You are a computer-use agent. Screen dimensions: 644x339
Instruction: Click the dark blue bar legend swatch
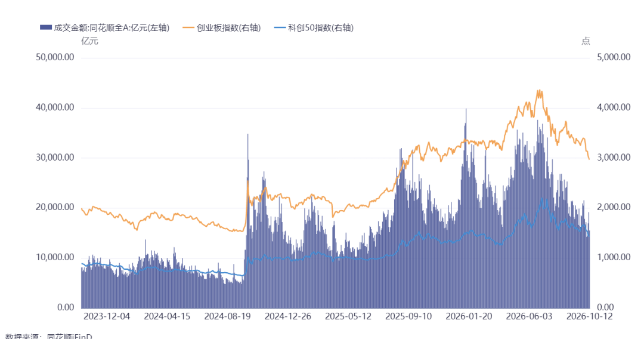click(x=45, y=27)
